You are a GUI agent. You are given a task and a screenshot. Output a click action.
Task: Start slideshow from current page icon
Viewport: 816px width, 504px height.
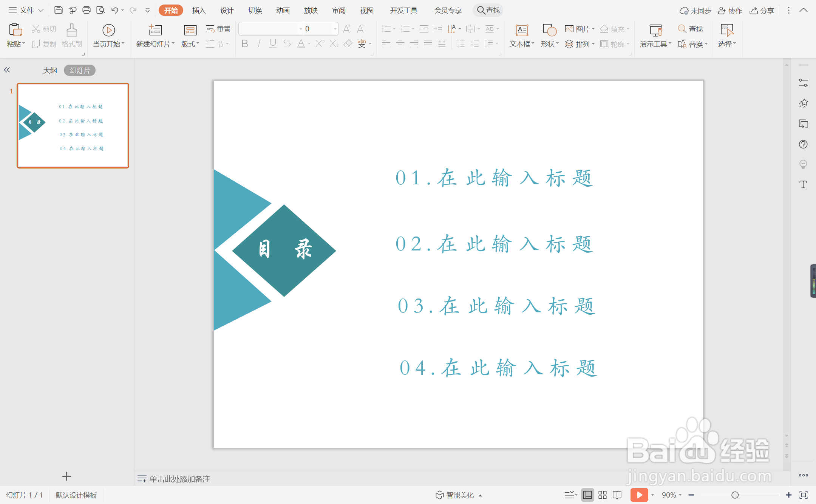tap(108, 30)
